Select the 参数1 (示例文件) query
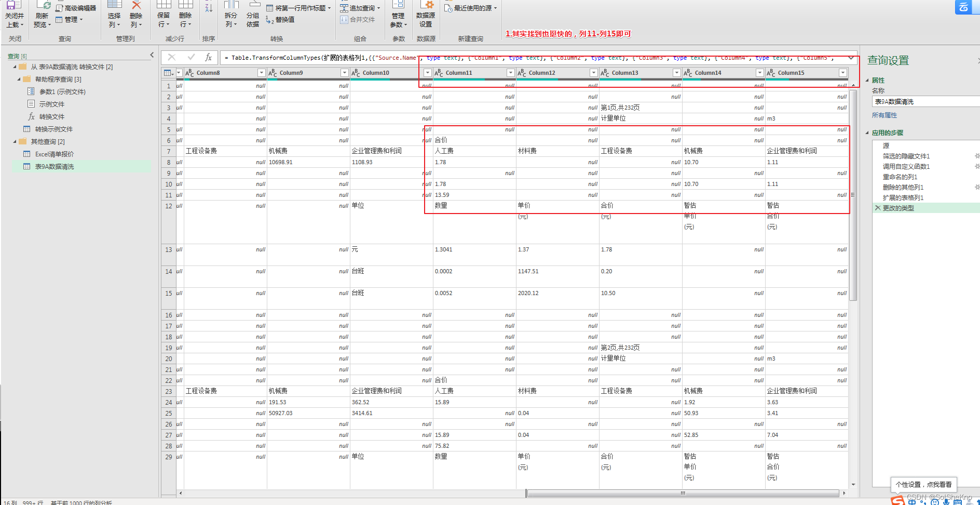 62,92
